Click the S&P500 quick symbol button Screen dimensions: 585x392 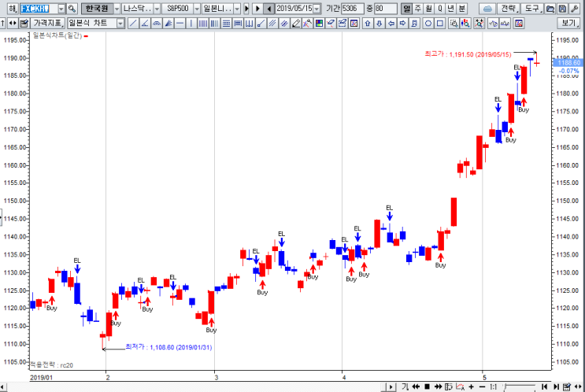point(178,9)
